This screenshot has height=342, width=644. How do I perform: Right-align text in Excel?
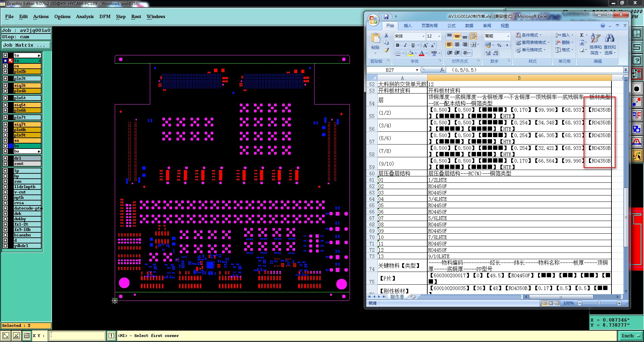pos(465,45)
